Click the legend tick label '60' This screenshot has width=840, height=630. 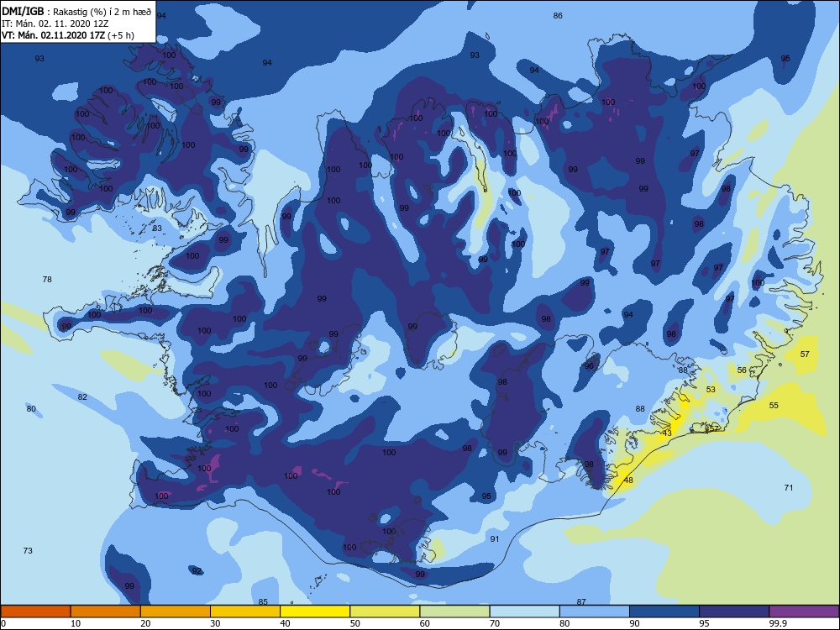click(425, 623)
